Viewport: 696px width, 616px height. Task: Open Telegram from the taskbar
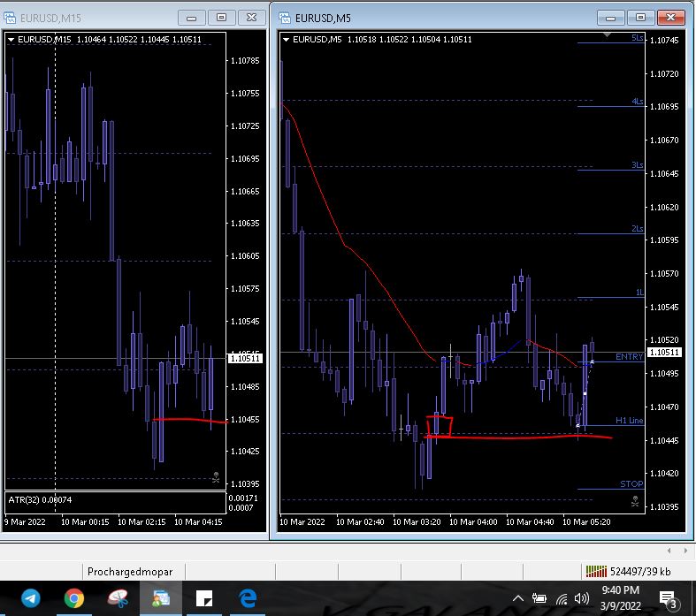[x=30, y=598]
